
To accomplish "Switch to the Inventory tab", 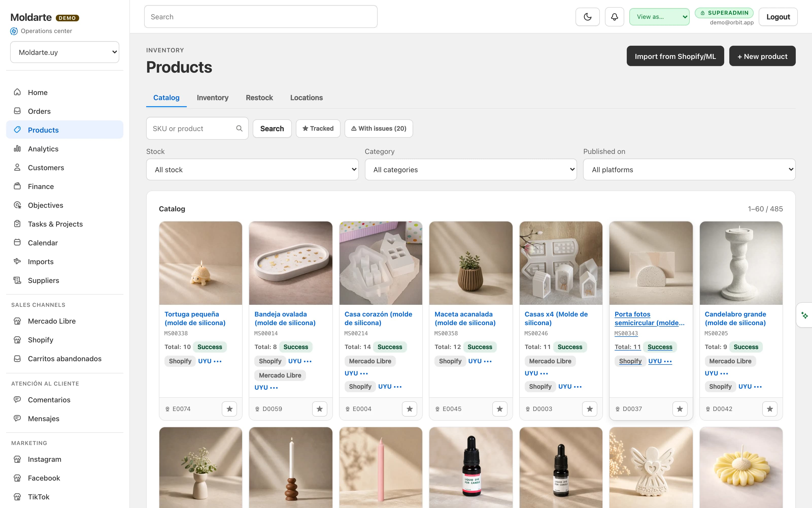I will click(212, 98).
